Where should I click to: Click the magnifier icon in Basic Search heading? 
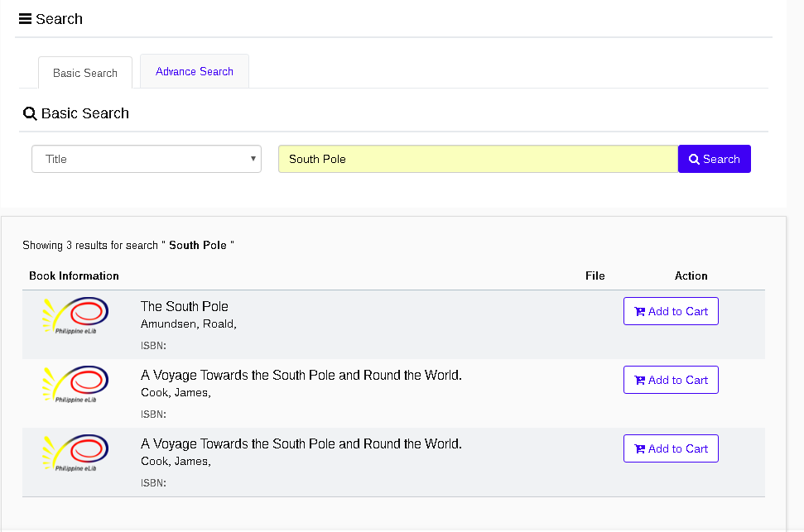tap(30, 114)
